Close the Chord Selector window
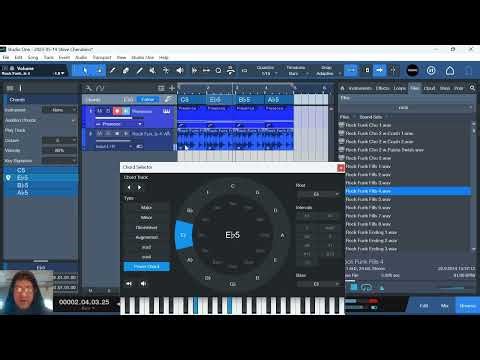The height and width of the screenshot is (360, 480). (341, 168)
